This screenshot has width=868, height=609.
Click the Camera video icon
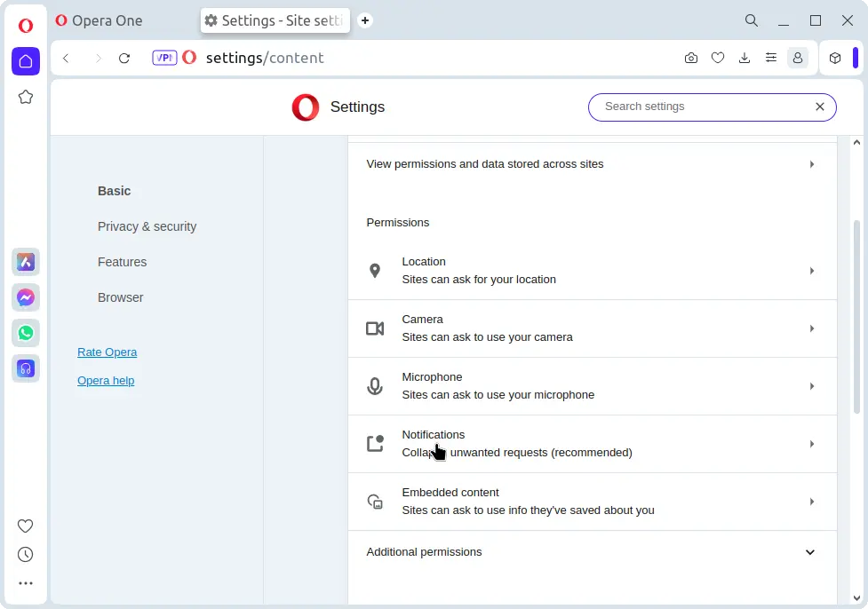point(375,328)
